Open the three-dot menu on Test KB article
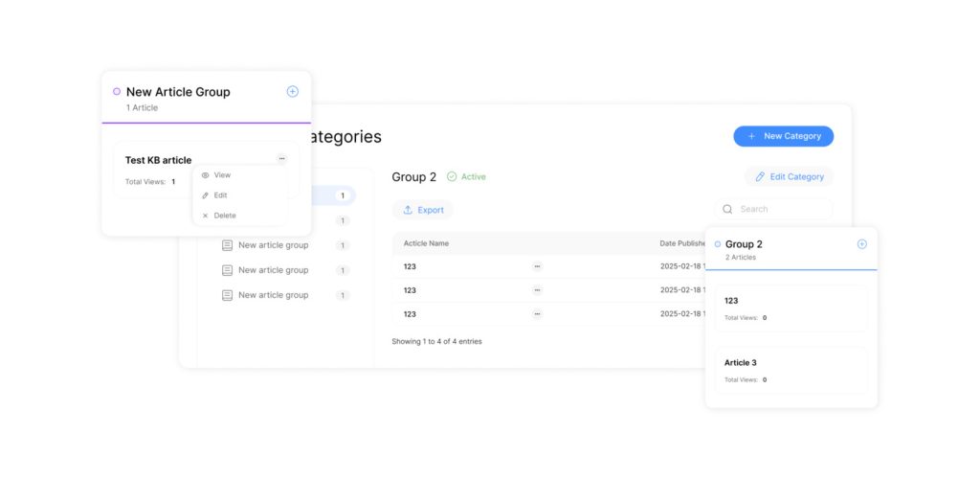980x479 pixels. pos(281,159)
